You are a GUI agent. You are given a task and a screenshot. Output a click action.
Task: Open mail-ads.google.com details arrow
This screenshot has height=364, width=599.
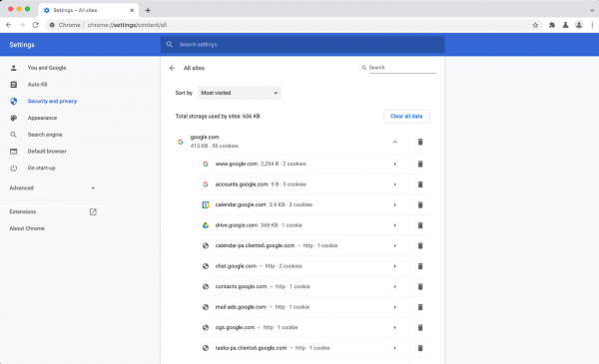[x=395, y=307]
